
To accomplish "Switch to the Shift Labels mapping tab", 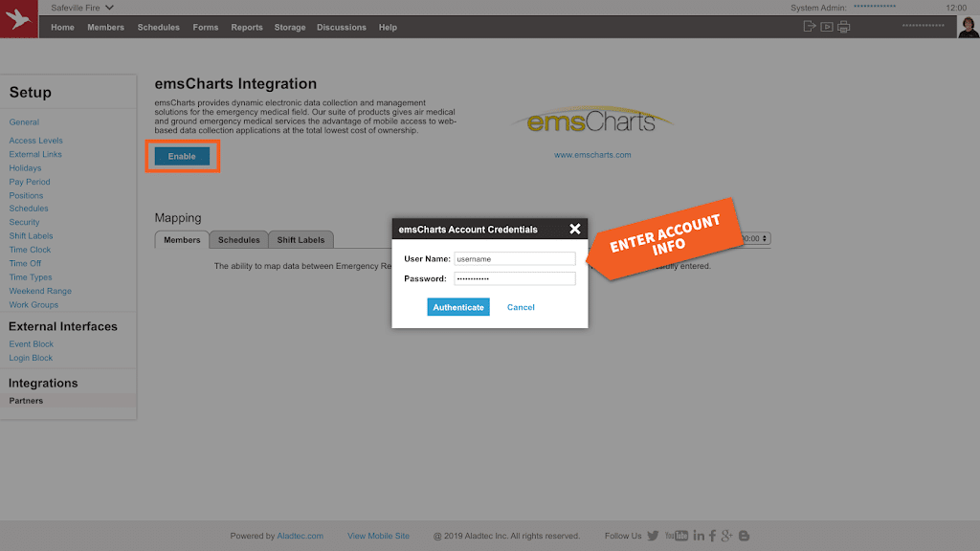I will pyautogui.click(x=301, y=240).
